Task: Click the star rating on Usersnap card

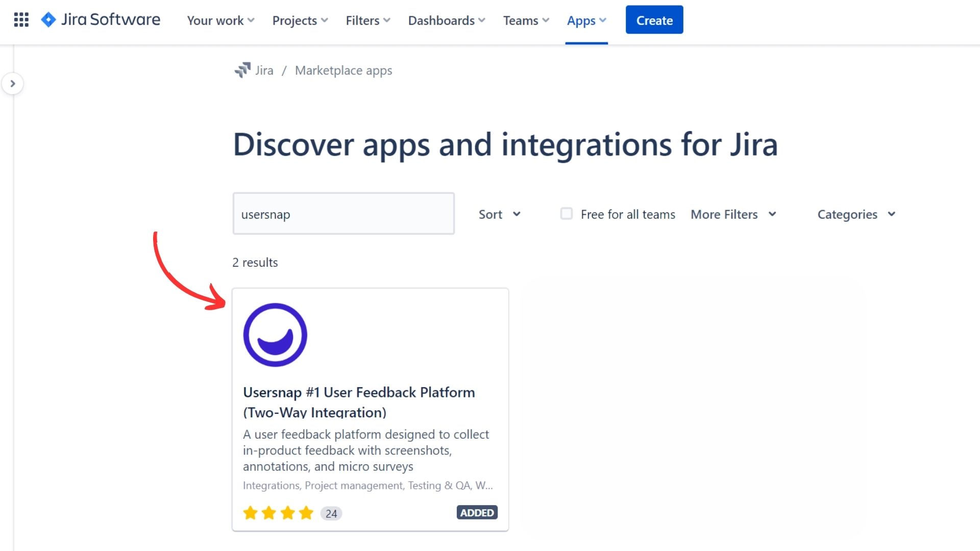Action: pos(278,513)
